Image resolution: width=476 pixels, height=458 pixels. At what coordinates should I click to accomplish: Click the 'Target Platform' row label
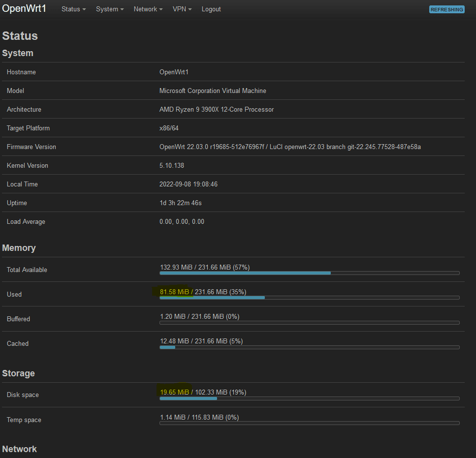coord(28,128)
